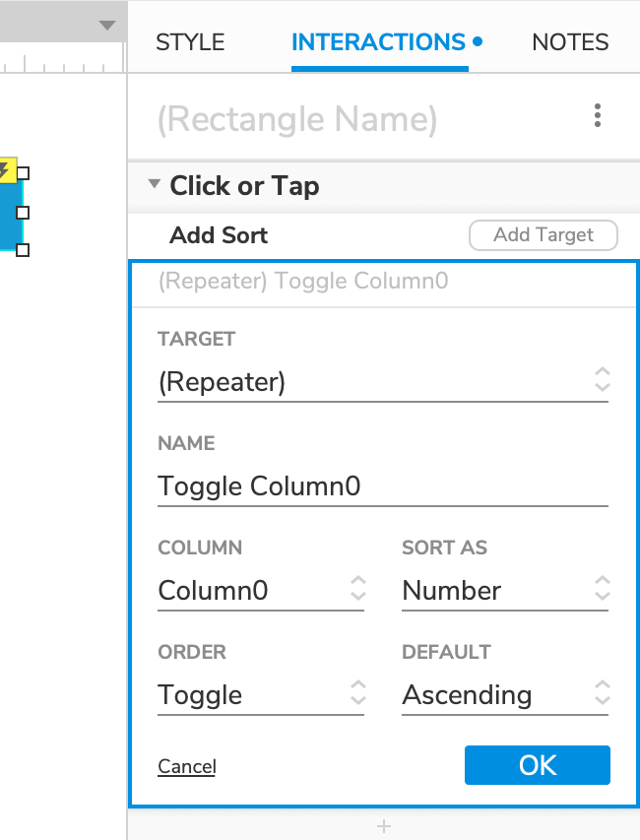Switch to the STYLE tab
This screenshot has width=640, height=840.
click(x=189, y=42)
